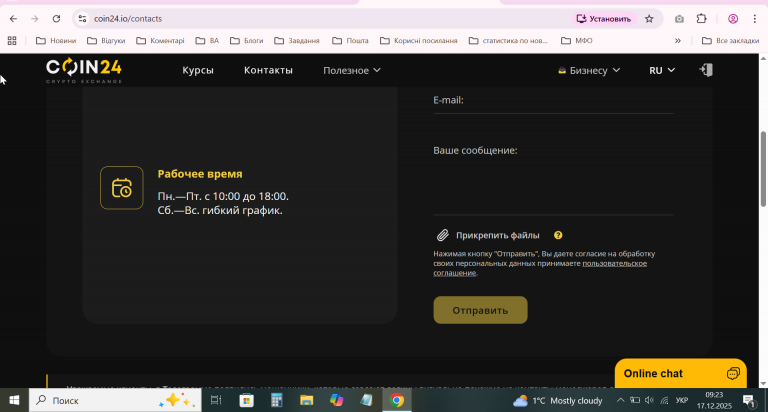
Task: Open Task View on the taskbar
Action: [216, 400]
